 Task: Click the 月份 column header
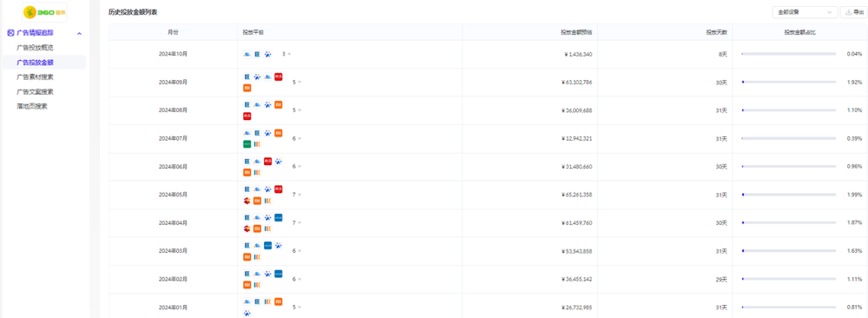[174, 32]
